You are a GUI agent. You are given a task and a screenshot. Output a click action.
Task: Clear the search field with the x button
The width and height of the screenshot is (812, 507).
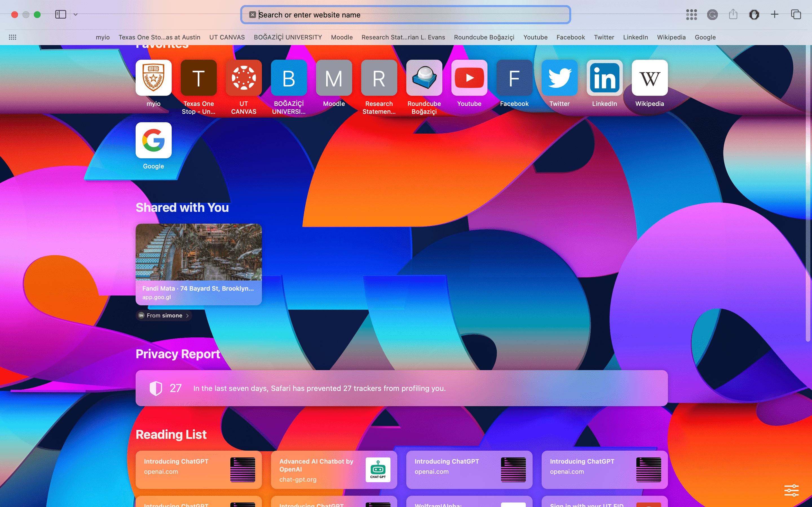(x=252, y=14)
